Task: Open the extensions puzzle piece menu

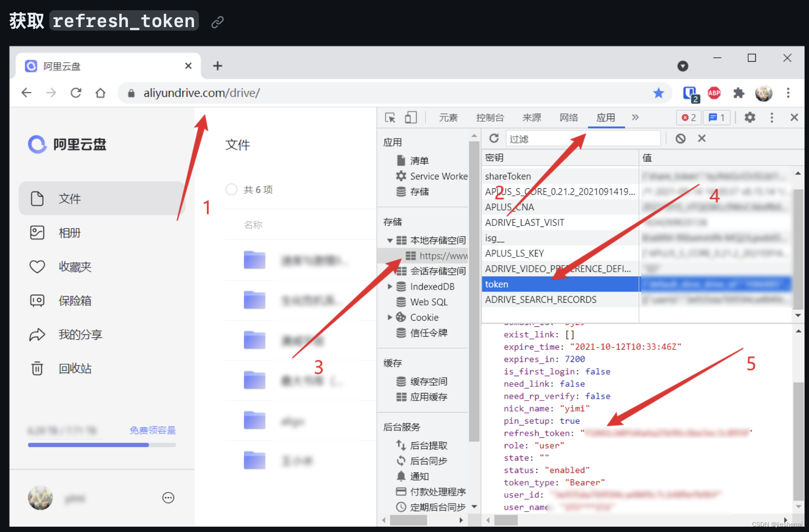Action: [738, 93]
